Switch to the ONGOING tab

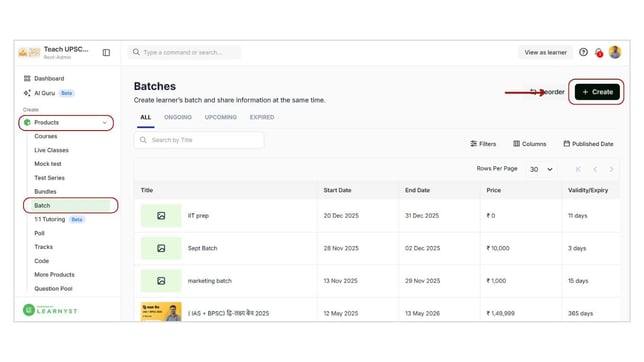point(178,117)
